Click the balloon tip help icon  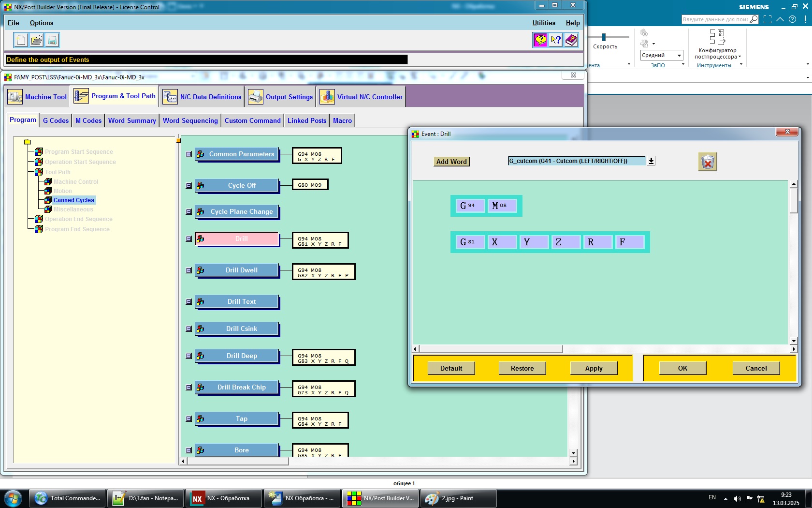(x=540, y=40)
